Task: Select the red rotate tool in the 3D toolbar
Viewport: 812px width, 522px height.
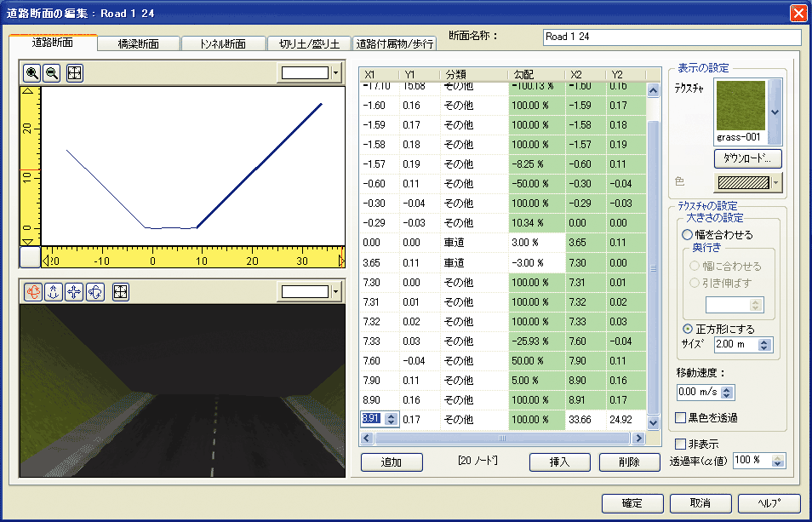Action: [34, 292]
